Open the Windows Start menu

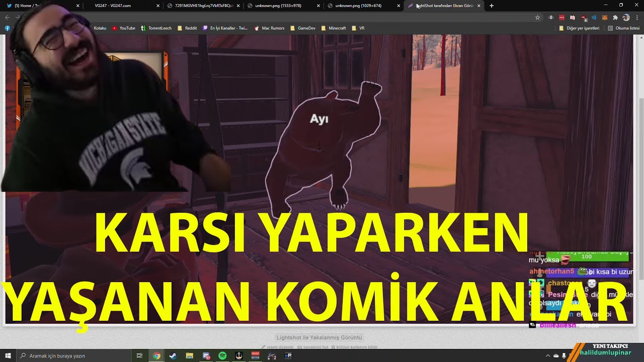[x=8, y=355]
